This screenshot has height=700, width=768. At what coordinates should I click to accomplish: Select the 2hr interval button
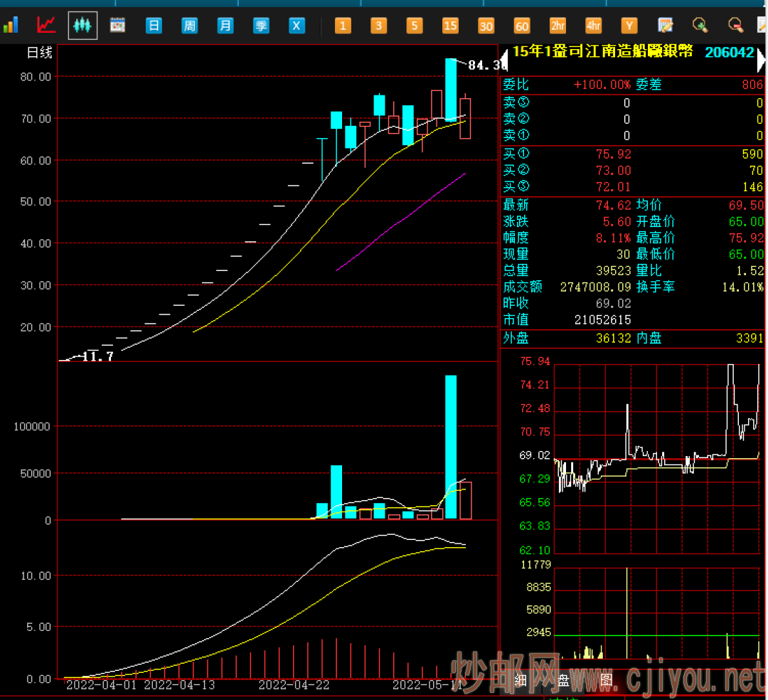[x=558, y=26]
